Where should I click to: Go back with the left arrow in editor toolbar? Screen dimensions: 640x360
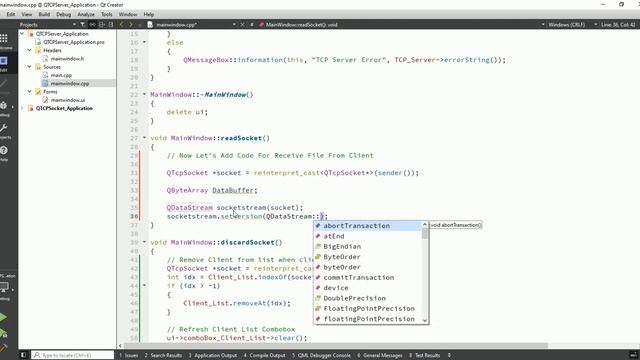pos(122,24)
